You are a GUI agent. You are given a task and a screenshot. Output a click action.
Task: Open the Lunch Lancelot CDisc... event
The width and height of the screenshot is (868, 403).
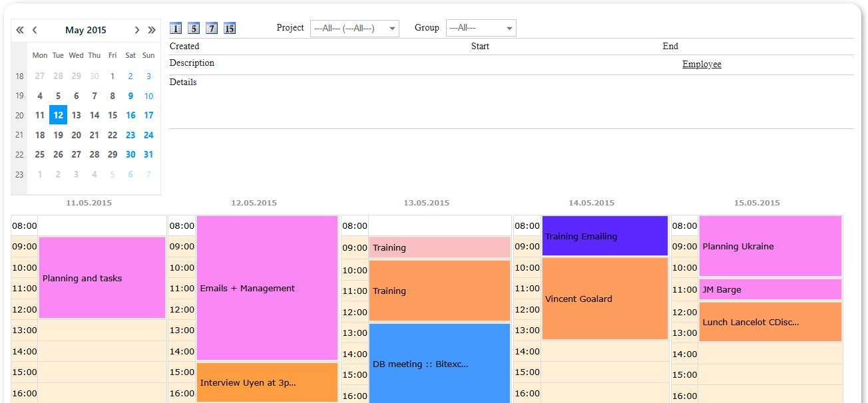click(x=770, y=322)
